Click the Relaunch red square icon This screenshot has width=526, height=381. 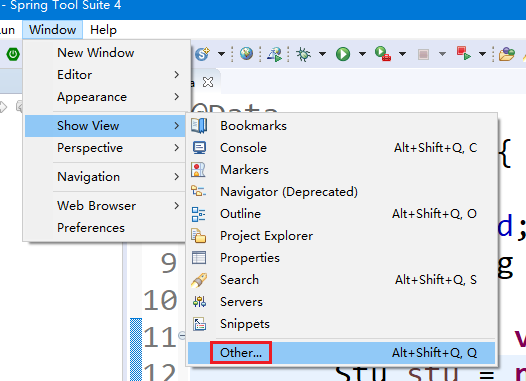coord(463,54)
